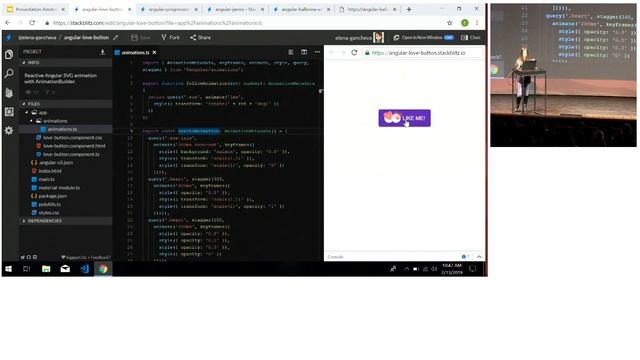640x360 pixels.
Task: Switch to last https://angular browser tab
Action: coord(368,9)
